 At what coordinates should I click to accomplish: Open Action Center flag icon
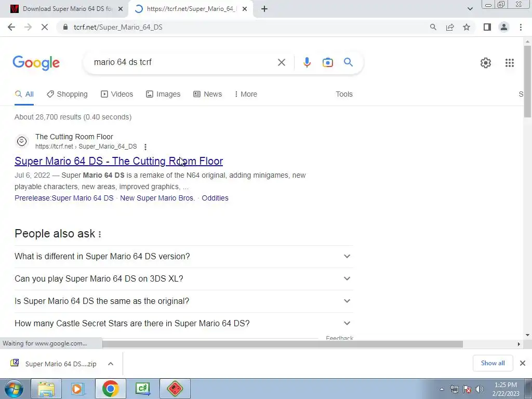click(467, 389)
